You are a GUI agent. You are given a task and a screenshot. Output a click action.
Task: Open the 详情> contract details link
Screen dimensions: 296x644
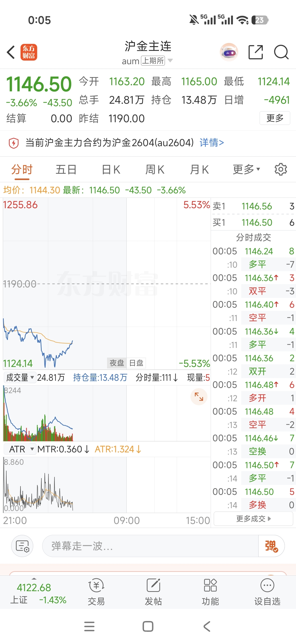pyautogui.click(x=212, y=143)
